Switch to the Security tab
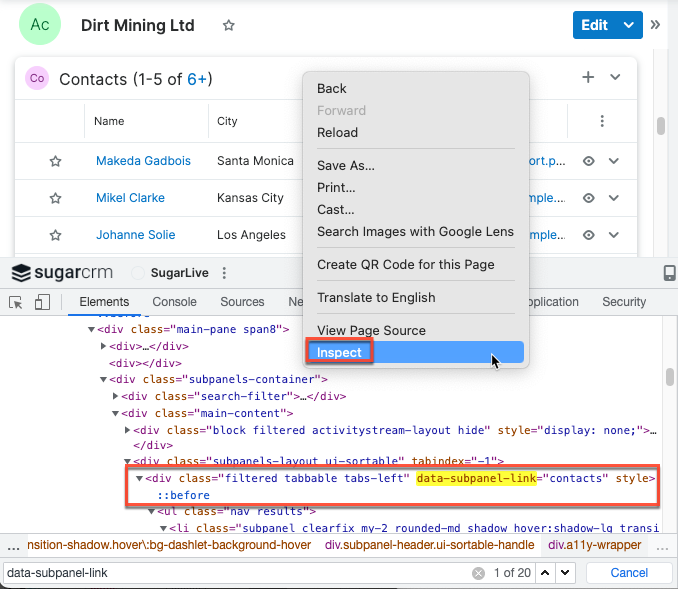Image resolution: width=678 pixels, height=589 pixels. click(x=624, y=302)
